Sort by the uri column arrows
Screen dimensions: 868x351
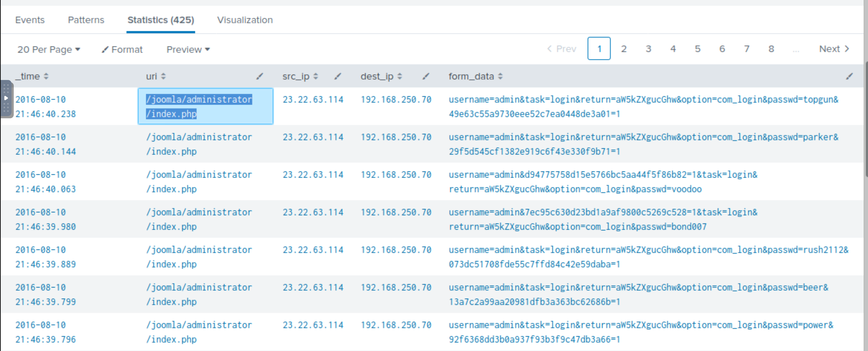click(163, 76)
